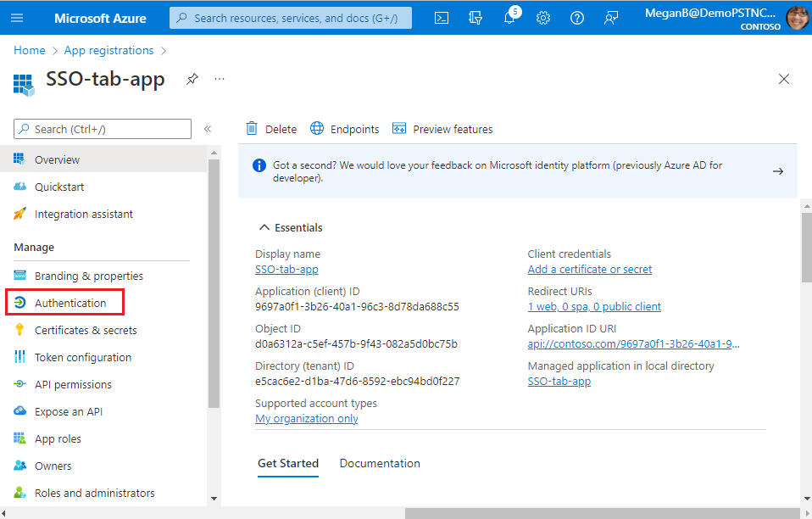Open the Application ID URI link

pyautogui.click(x=633, y=344)
